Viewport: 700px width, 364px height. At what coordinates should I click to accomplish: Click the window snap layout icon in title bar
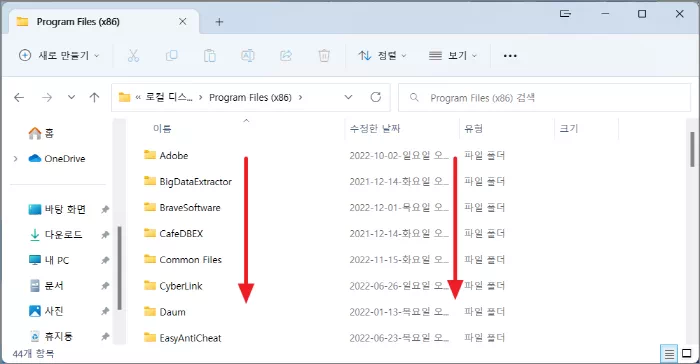[565, 14]
